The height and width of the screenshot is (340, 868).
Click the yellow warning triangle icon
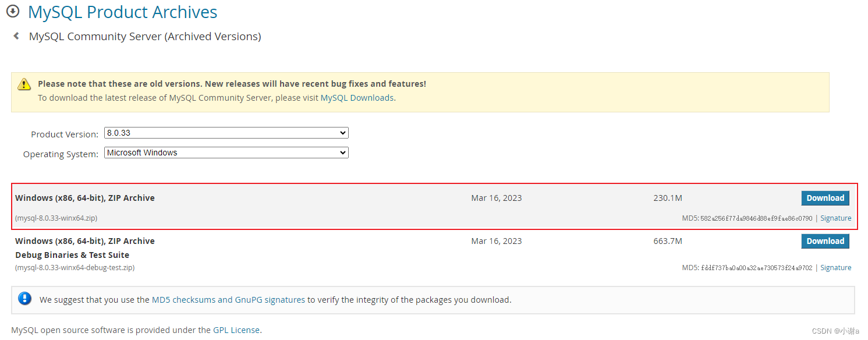pyautogui.click(x=24, y=84)
